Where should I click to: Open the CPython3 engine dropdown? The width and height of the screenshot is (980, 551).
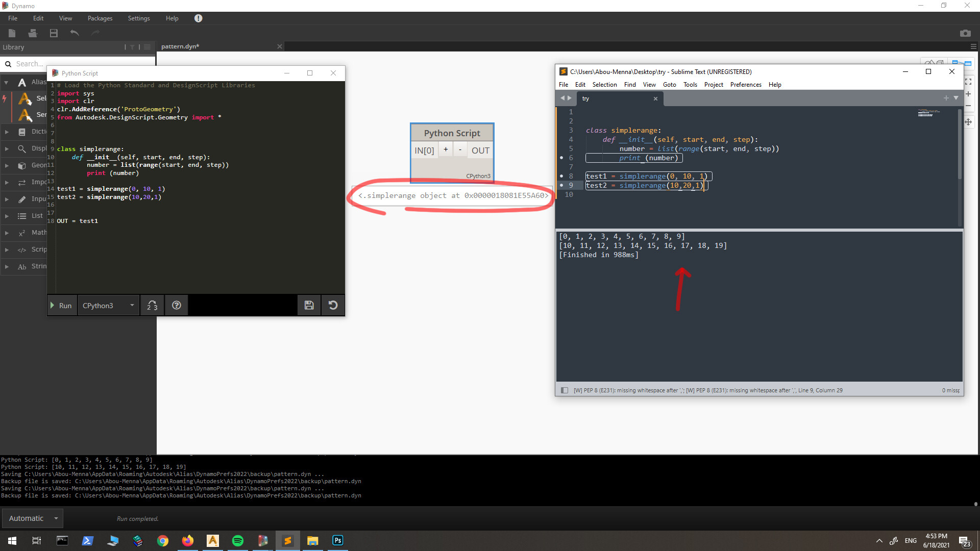(108, 305)
